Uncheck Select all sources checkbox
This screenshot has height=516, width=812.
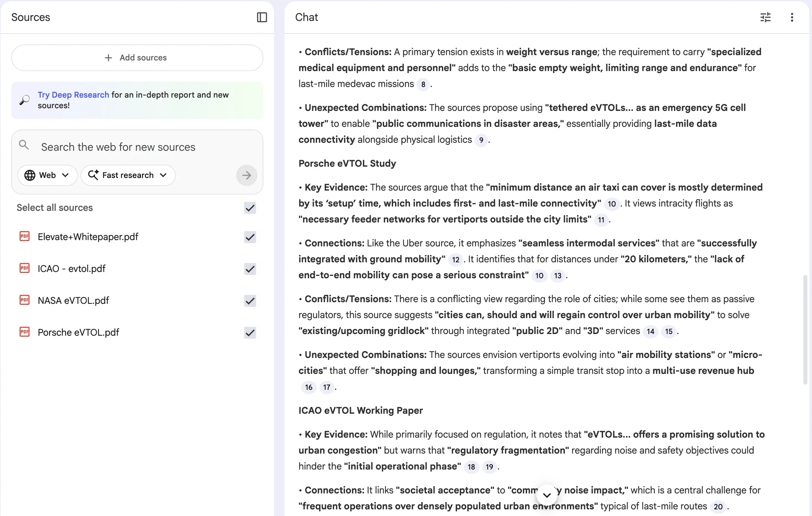tap(250, 208)
